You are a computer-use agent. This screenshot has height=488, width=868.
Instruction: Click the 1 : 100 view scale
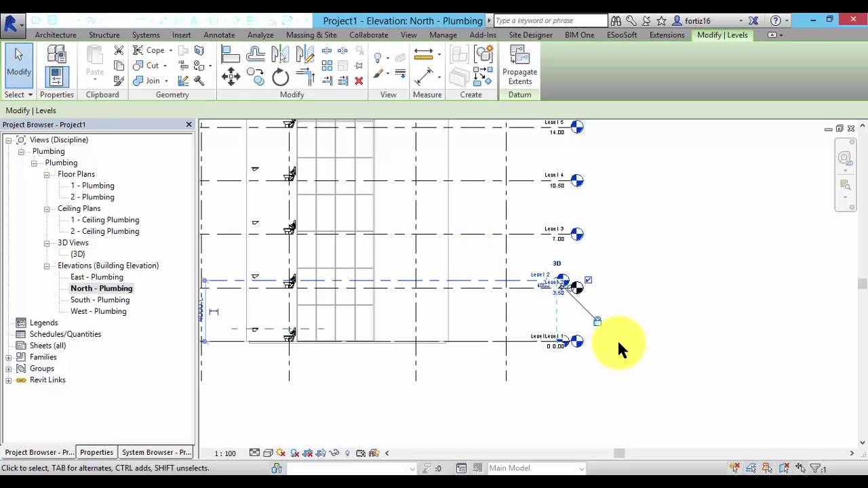point(225,453)
